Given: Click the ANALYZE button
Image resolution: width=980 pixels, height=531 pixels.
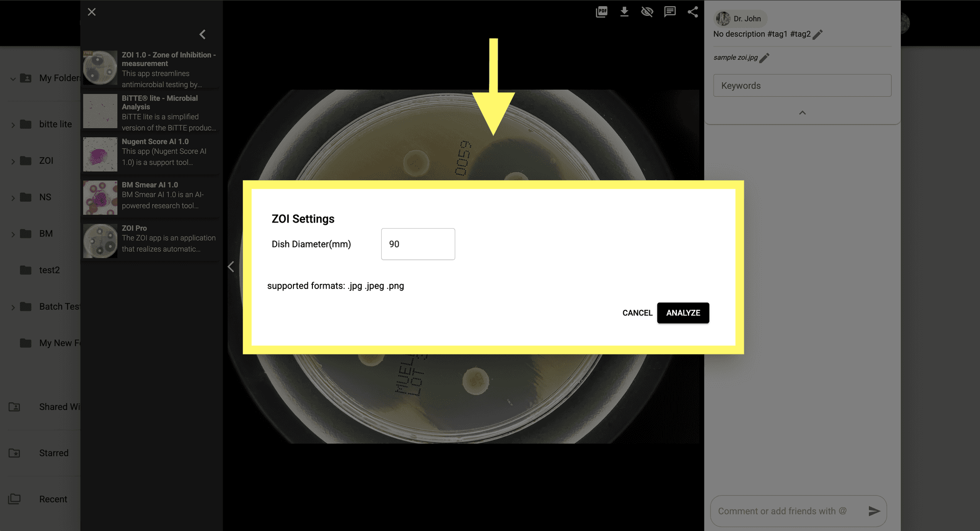Looking at the screenshot, I should click(683, 313).
